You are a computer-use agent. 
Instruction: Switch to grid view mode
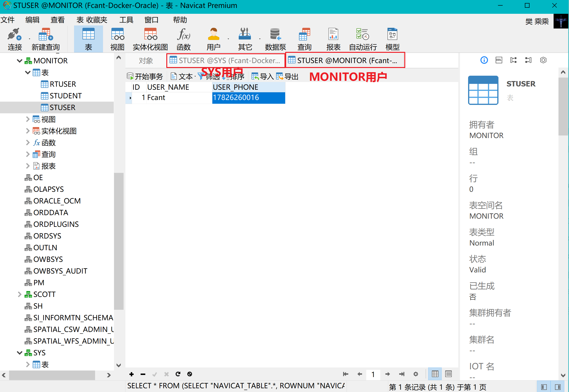coord(435,374)
